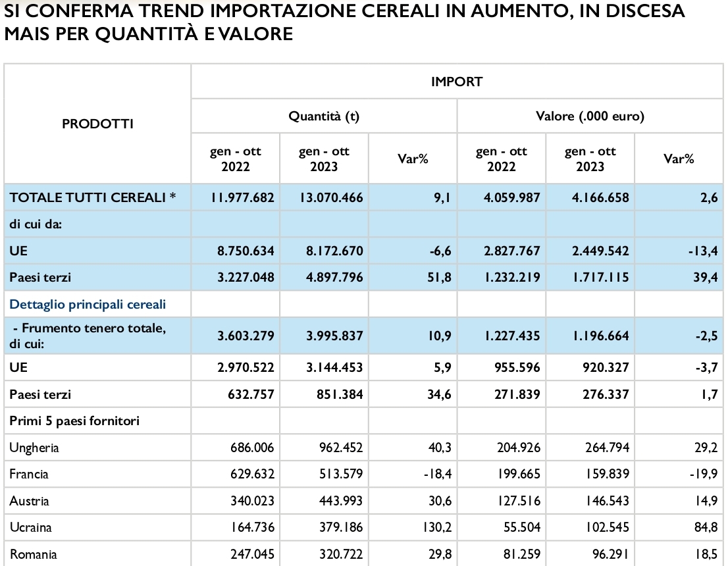Select the value 443.993
728x566 pixels.
[341, 502]
